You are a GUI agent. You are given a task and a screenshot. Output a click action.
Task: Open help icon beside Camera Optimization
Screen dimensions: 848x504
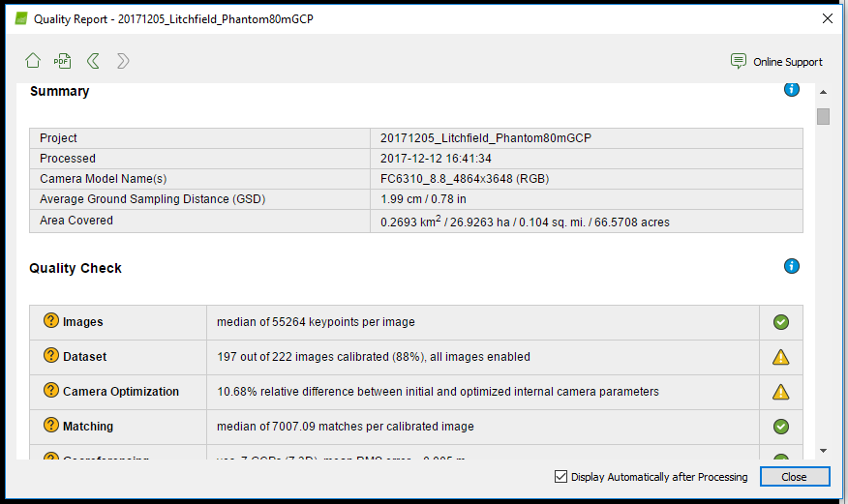point(51,390)
